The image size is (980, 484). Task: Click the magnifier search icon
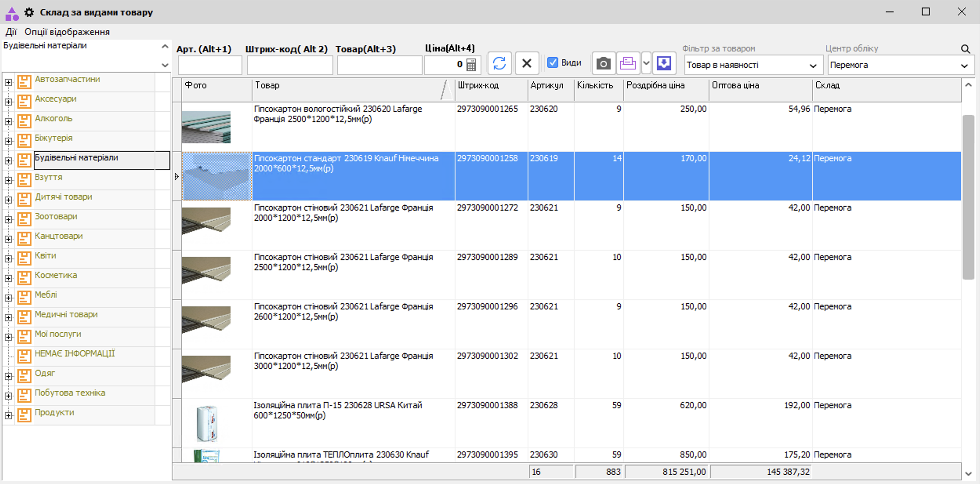coord(965,49)
